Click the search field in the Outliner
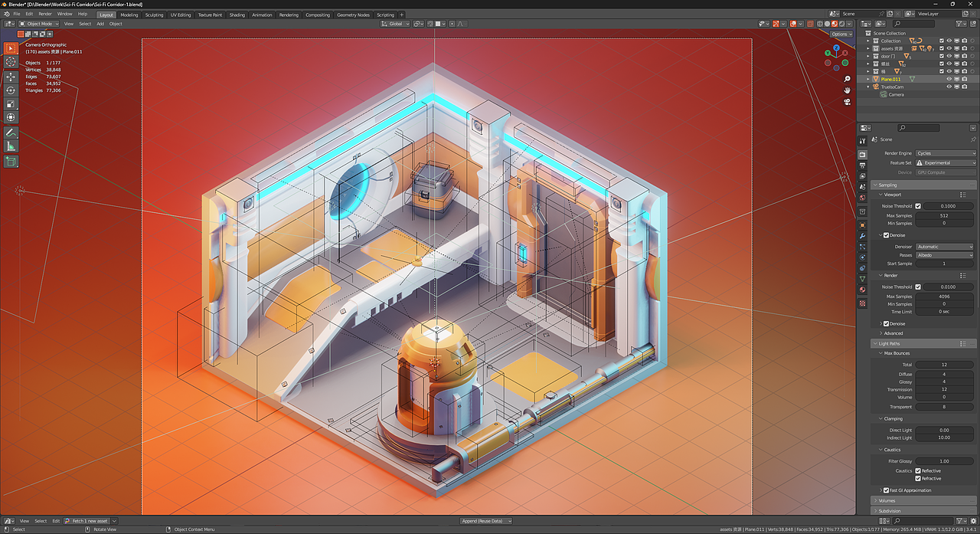 tap(913, 23)
